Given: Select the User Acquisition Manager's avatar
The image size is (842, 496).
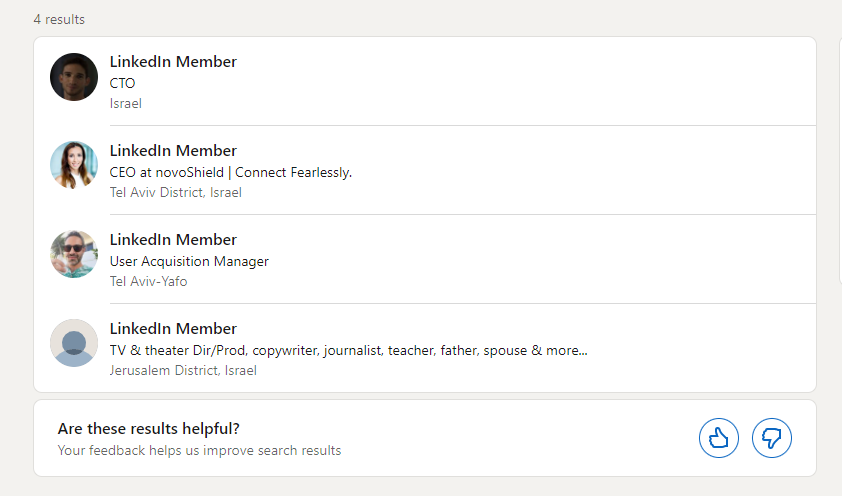Looking at the screenshot, I should tap(74, 254).
